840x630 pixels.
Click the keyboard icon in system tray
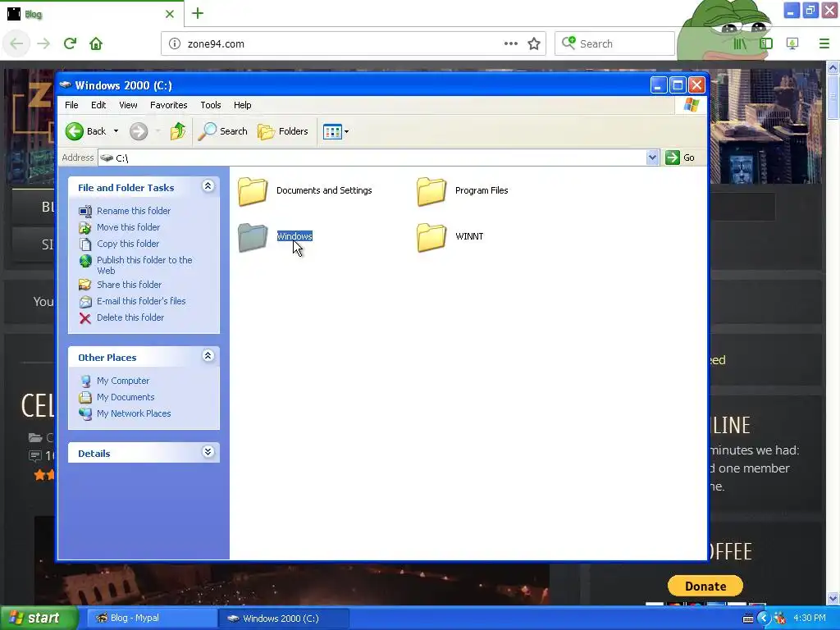click(x=748, y=619)
